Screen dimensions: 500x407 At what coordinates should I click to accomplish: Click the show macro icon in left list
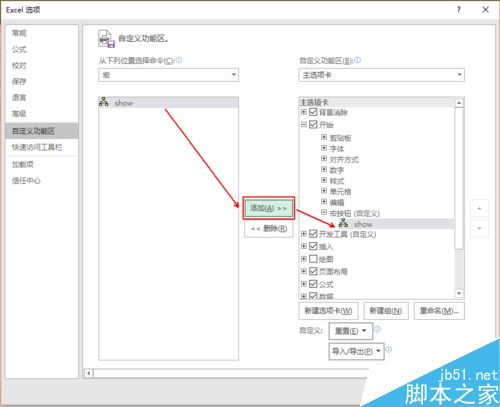(x=104, y=102)
